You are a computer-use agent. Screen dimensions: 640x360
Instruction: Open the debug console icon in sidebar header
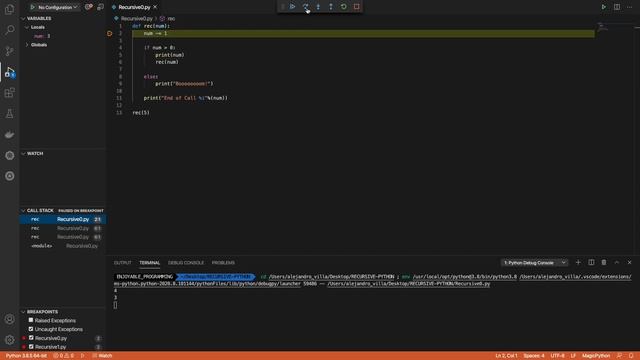coord(100,7)
